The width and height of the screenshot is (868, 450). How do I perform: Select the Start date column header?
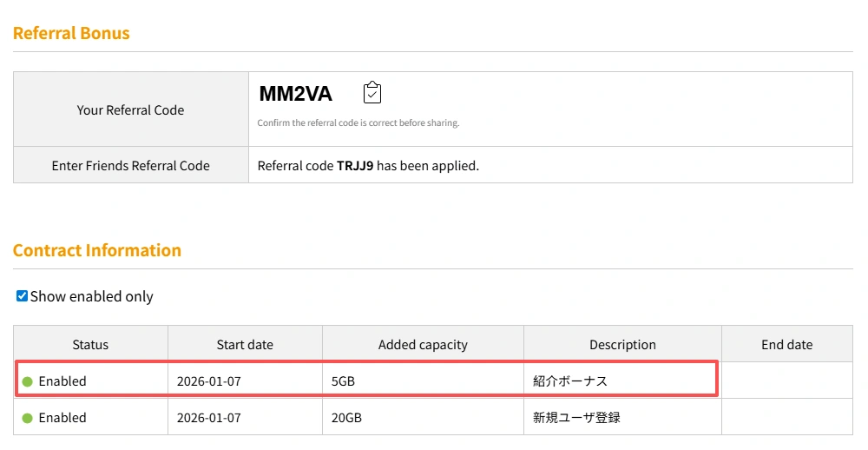coord(245,345)
